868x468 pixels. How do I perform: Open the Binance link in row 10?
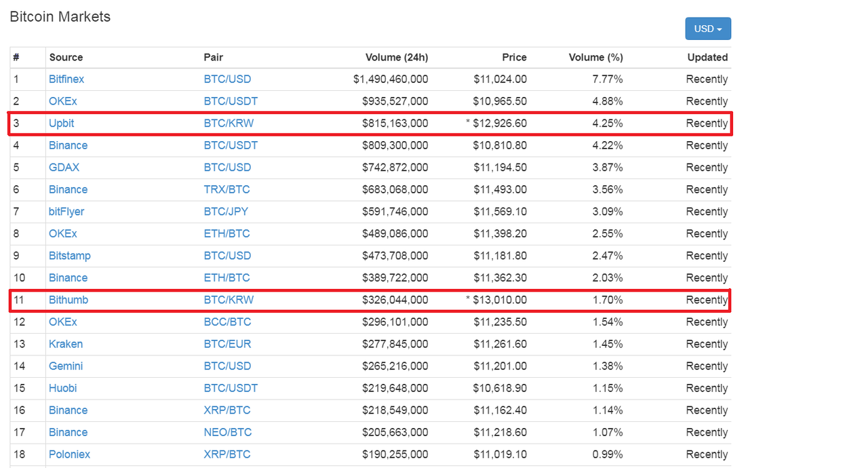68,277
